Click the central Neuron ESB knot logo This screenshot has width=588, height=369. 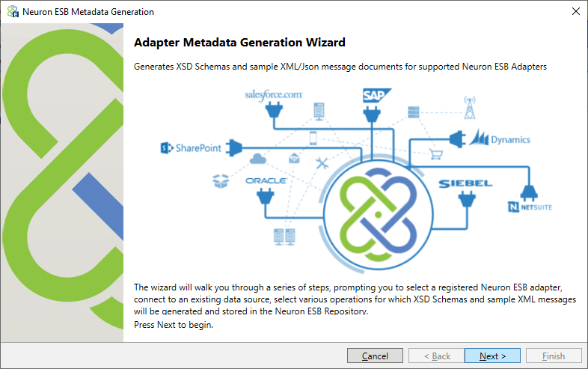coord(378,214)
